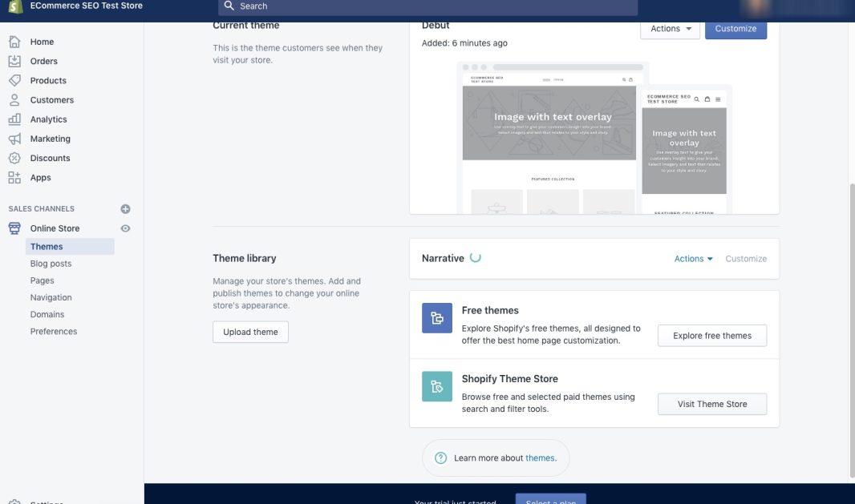
Task: Click the Marketing megaphone icon
Action: pos(14,139)
